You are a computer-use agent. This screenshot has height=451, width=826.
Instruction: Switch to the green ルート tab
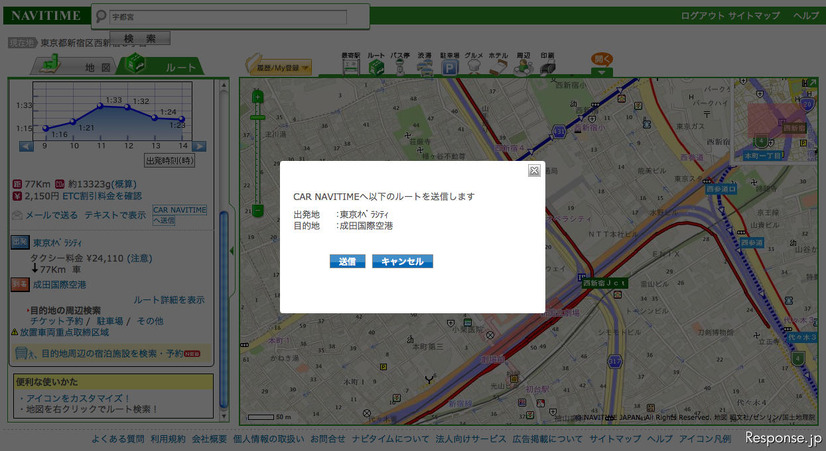pyautogui.click(x=160, y=65)
